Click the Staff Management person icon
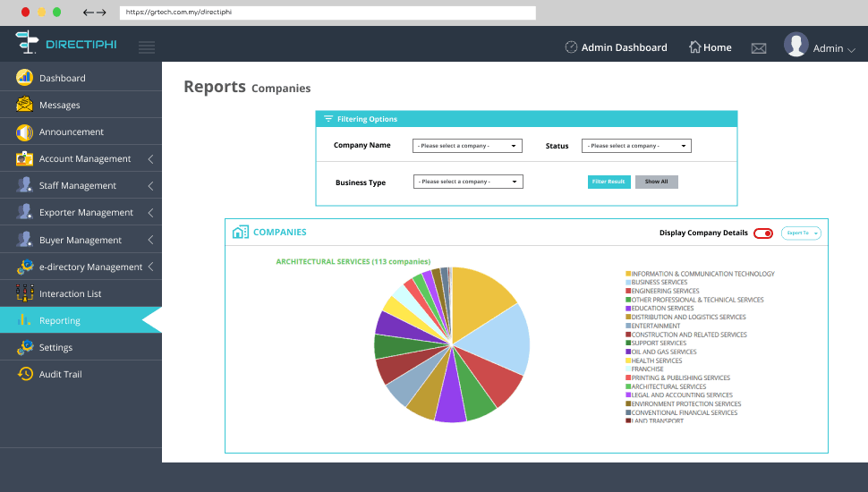 coord(24,185)
